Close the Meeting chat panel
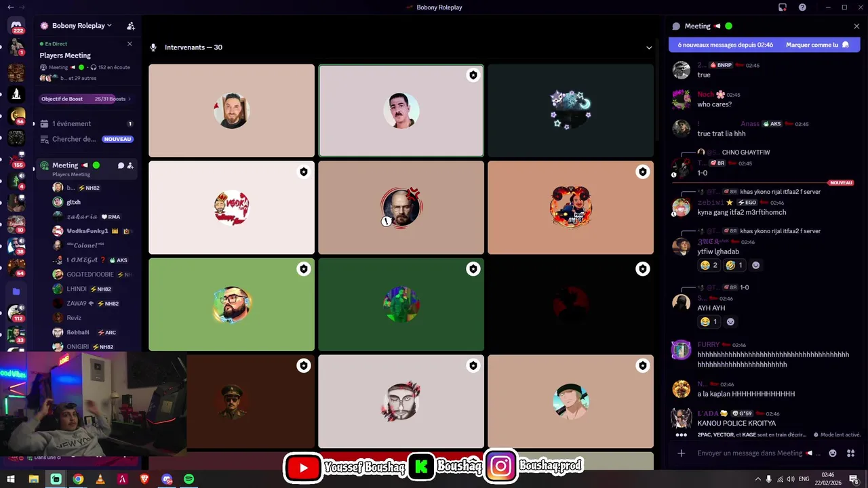868x488 pixels. pos(856,26)
